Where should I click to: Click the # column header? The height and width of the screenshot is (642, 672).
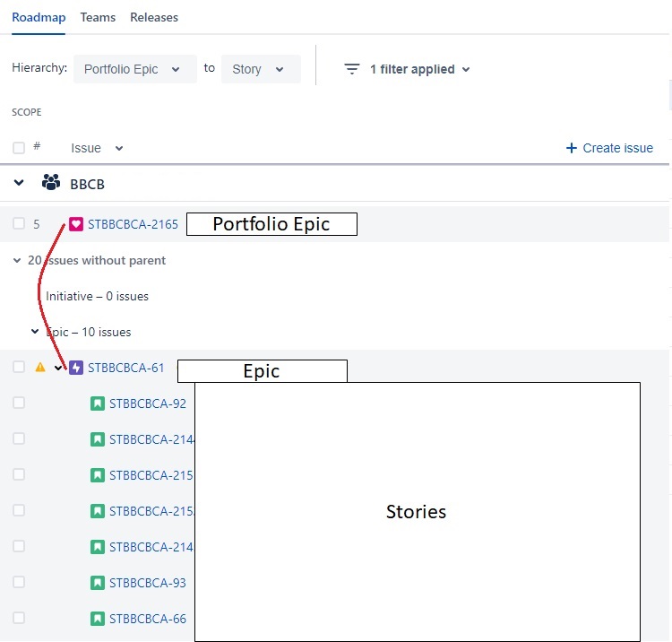pos(37,146)
